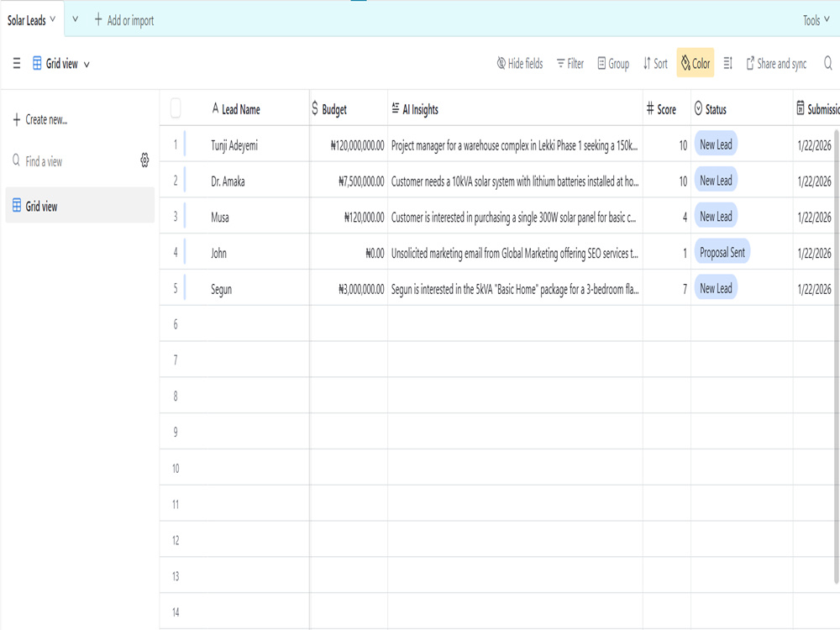Click the search magnifier icon in toolbar

827,64
